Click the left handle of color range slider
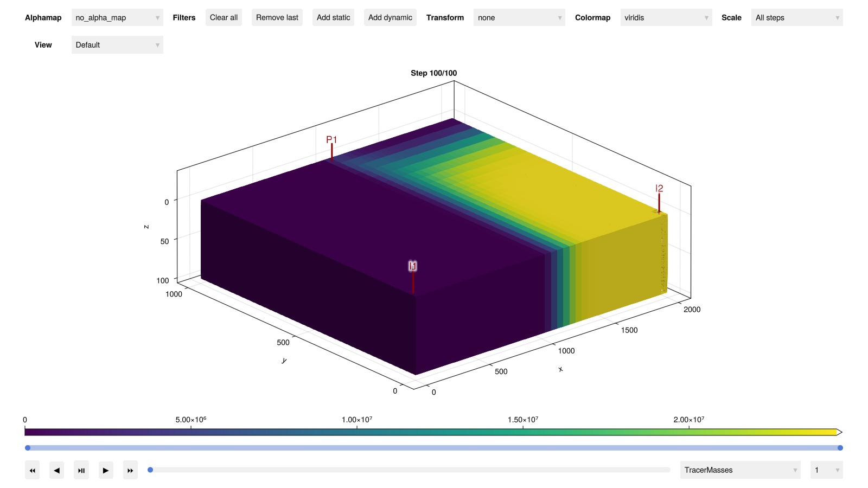 click(x=28, y=448)
